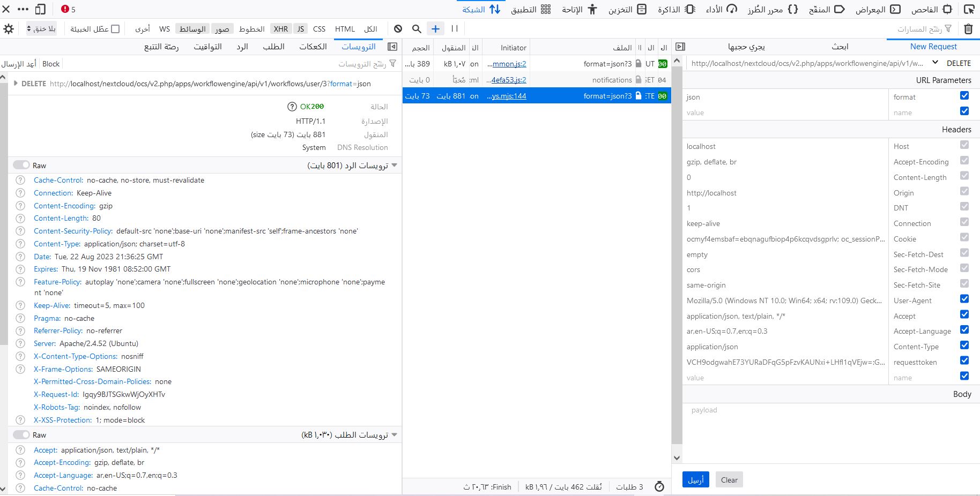Open help for Connection response header
The width and height of the screenshot is (980, 496).
pyautogui.click(x=20, y=193)
